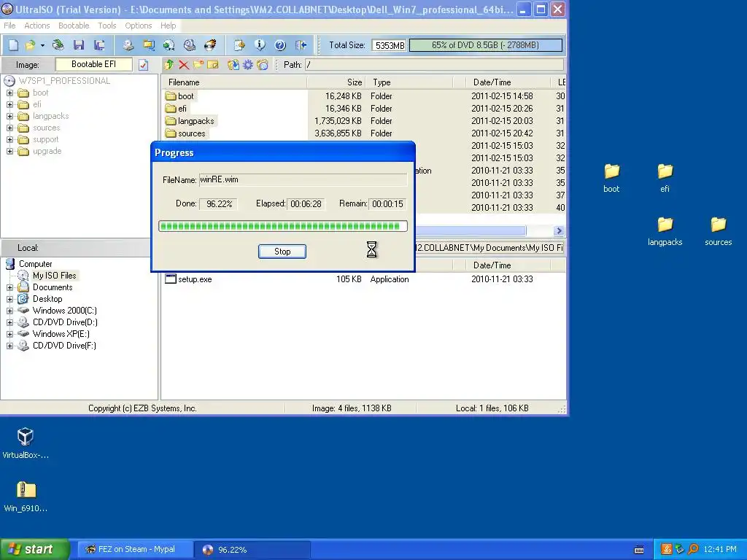Stop the operation in Progress dialog
747x560 pixels.
(282, 252)
